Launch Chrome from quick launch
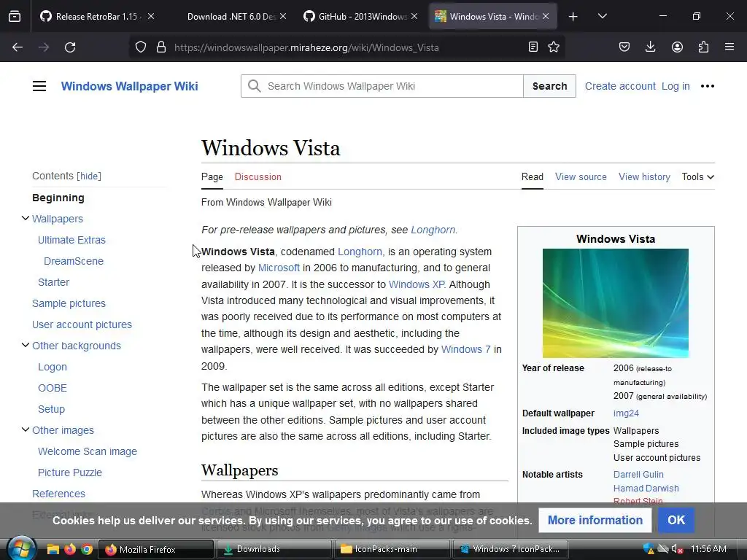 pyautogui.click(x=87, y=549)
